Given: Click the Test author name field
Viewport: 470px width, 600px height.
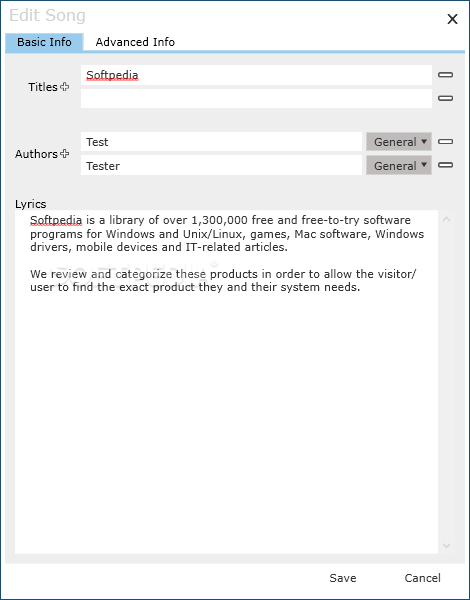Looking at the screenshot, I should [221, 142].
